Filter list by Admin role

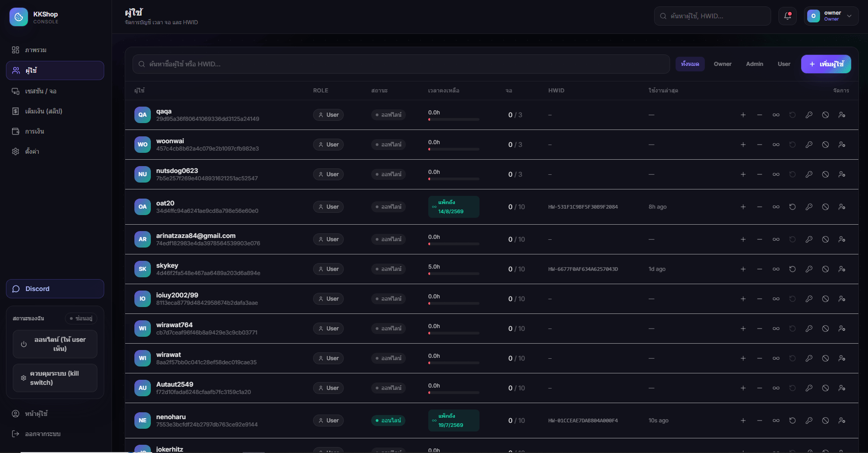[755, 64]
